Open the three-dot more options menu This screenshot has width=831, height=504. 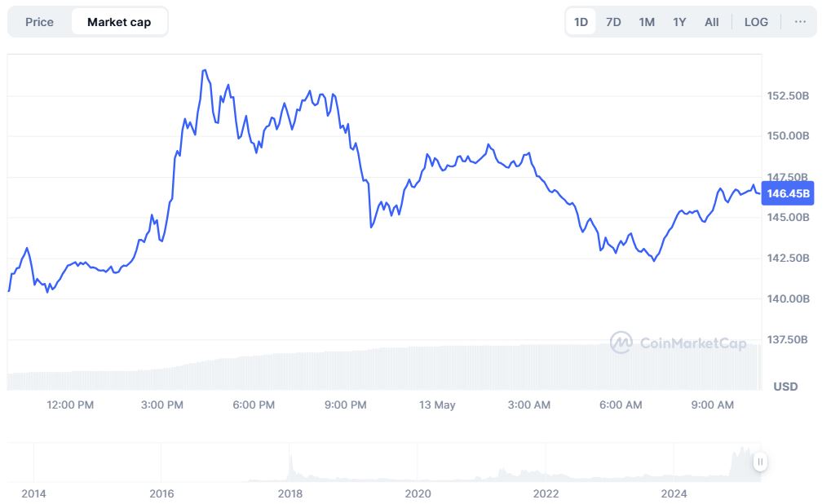pos(800,22)
